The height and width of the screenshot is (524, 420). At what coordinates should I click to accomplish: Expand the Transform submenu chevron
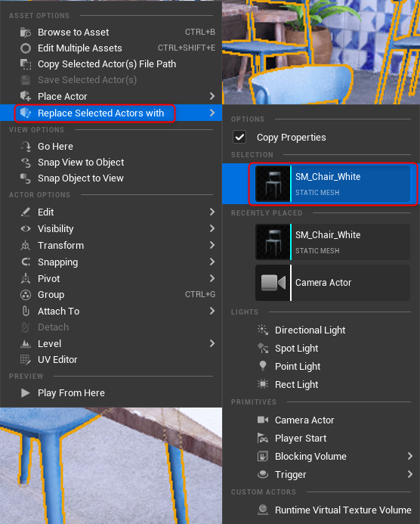(x=212, y=245)
